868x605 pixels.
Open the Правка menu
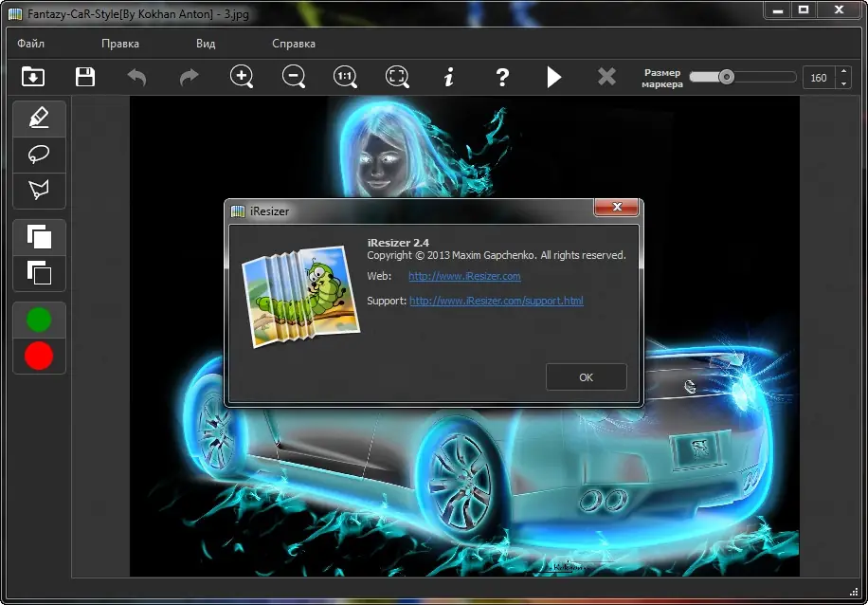[x=120, y=44]
